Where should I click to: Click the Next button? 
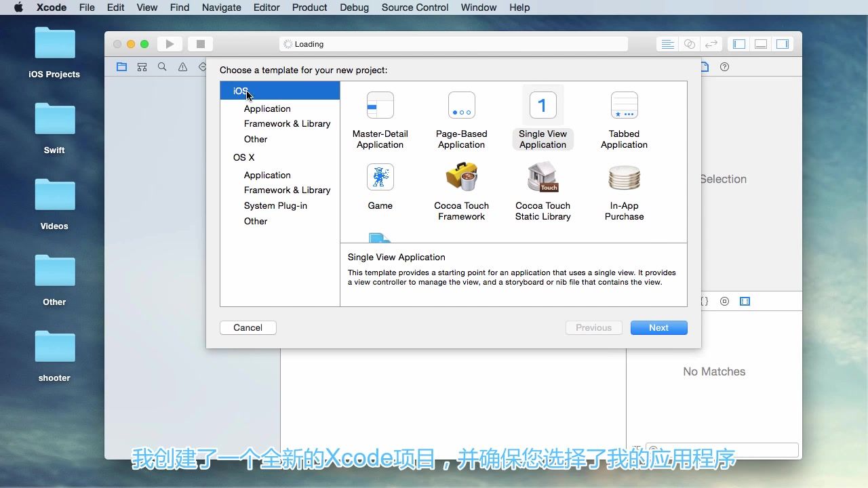pyautogui.click(x=658, y=327)
